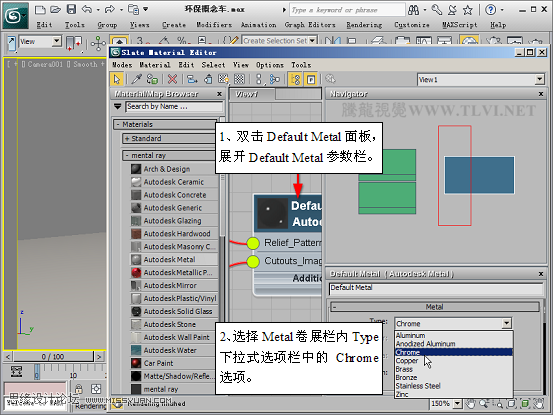Open the undo history dropdown arrow
Viewport: 553px width, 415px height.
tap(98, 10)
